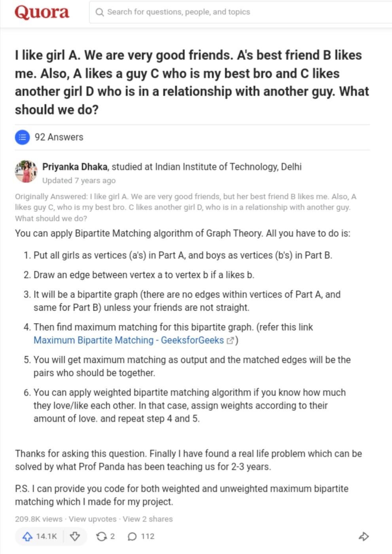Open Priyanka Dhaka's profile picture

coord(26,171)
